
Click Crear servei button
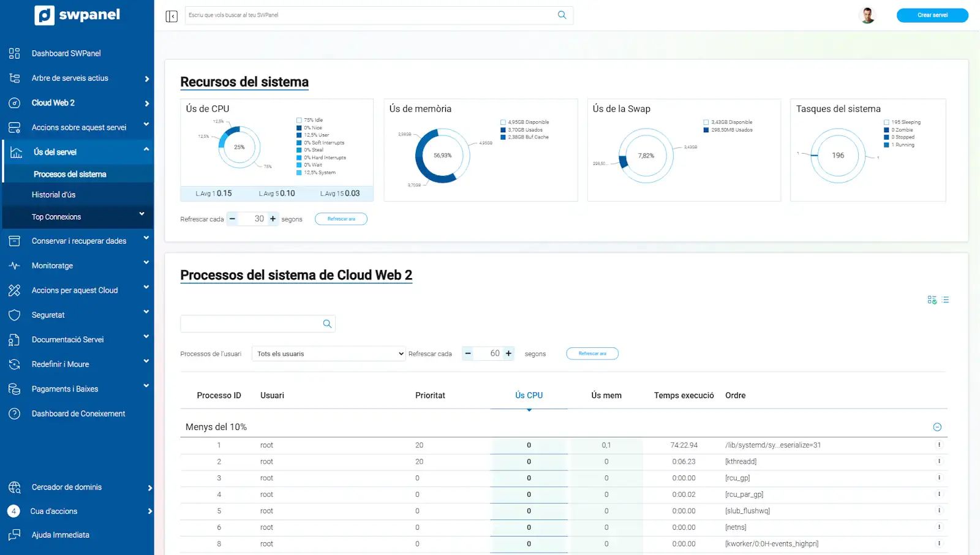point(932,15)
